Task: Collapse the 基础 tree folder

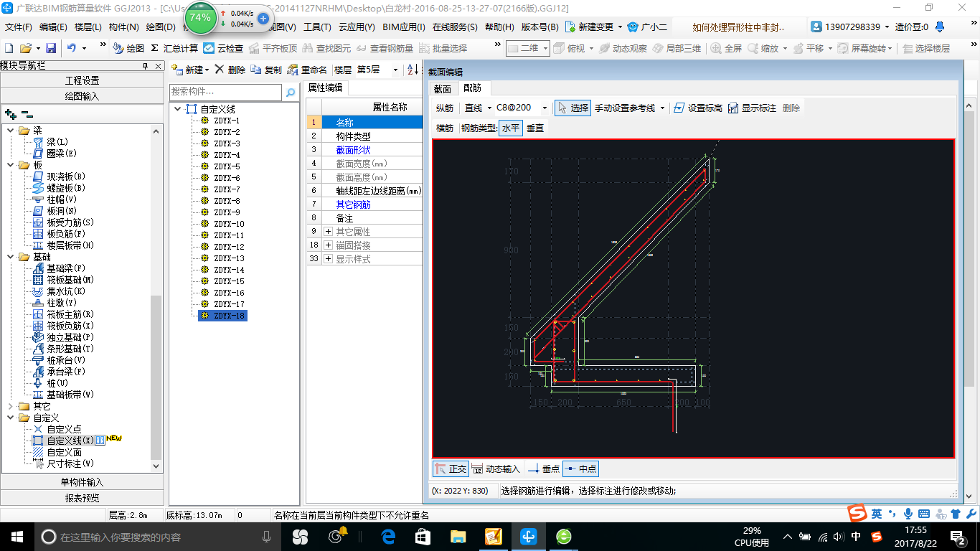Action: 10,257
